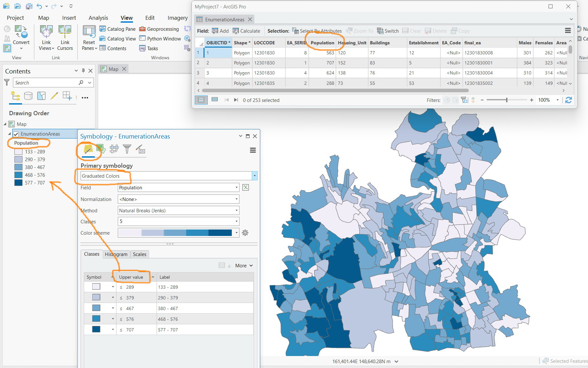This screenshot has width=588, height=368.
Task: Toggle filter by extent in table
Action: (x=464, y=100)
